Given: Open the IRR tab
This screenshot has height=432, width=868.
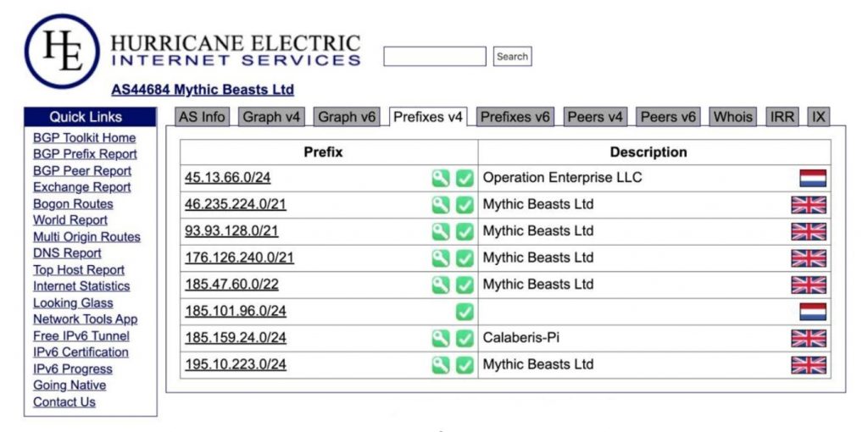Looking at the screenshot, I should (x=782, y=117).
